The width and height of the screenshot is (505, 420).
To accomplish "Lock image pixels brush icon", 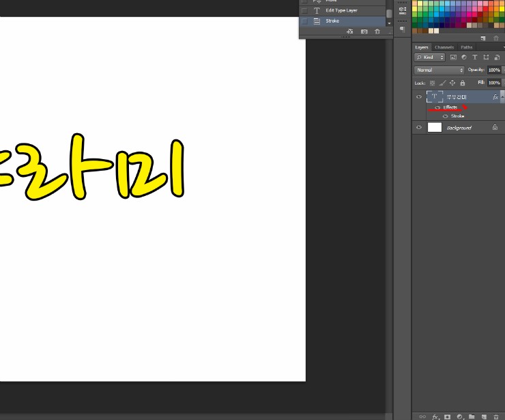I will pos(442,83).
